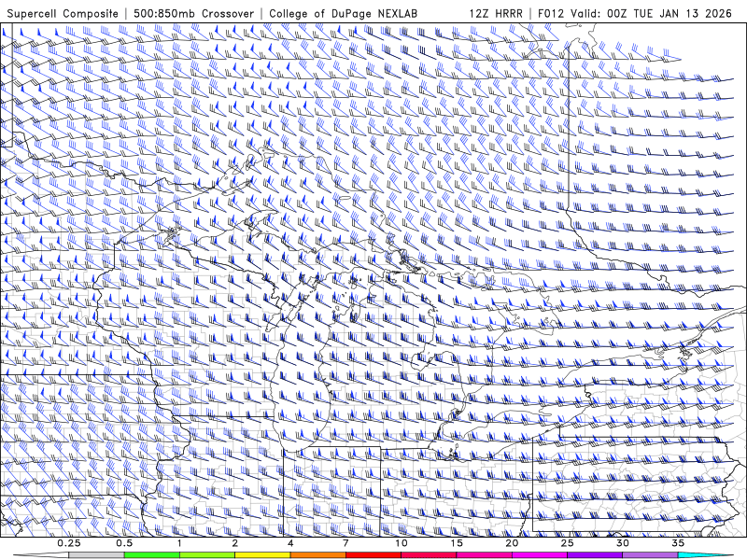Select the cyan swatch past the 35 label

tap(705, 555)
